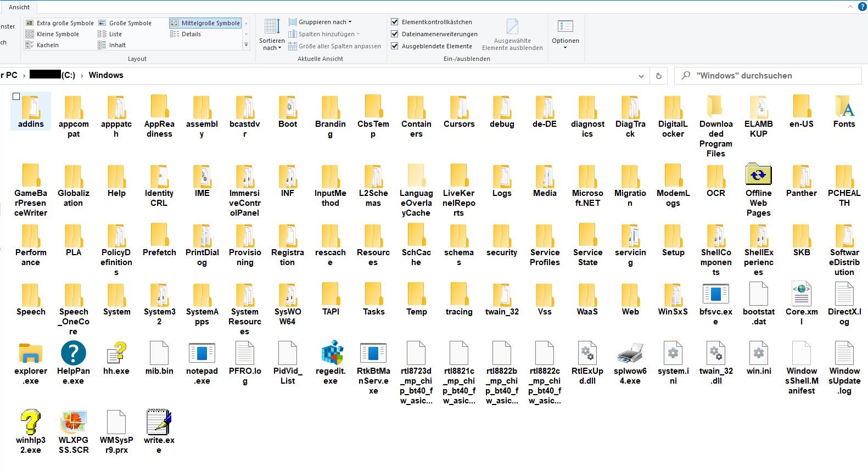Select the WMSysPr9.prx file
The width and height of the screenshot is (868, 472).
(x=116, y=422)
